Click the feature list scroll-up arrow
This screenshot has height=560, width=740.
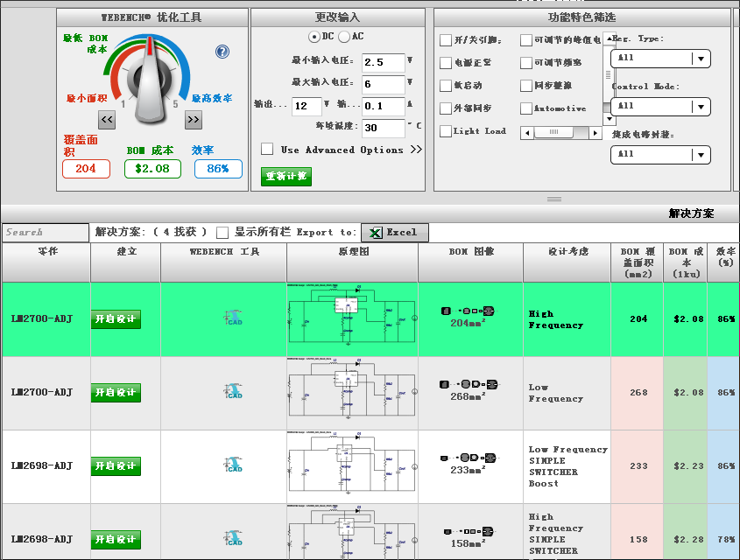tap(610, 38)
